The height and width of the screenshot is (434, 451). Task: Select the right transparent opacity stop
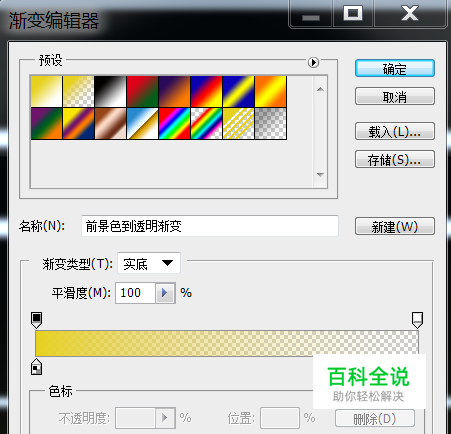coord(417,320)
